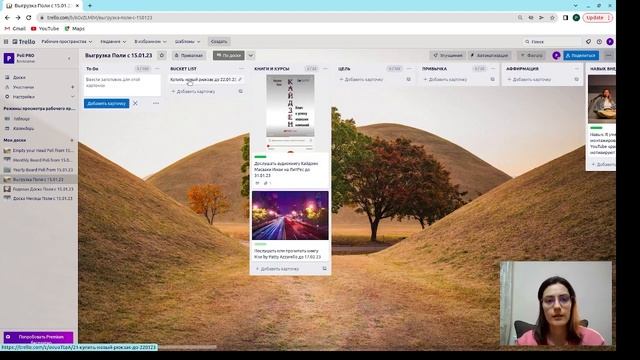Image resolution: width=640 pixels, height=360 pixels.
Task: Open the Trello app switcher grid icon
Action: coord(6,42)
